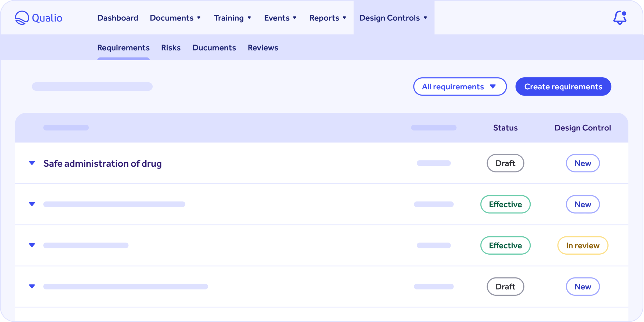Click the Create requirements button
This screenshot has height=322, width=644.
point(563,86)
